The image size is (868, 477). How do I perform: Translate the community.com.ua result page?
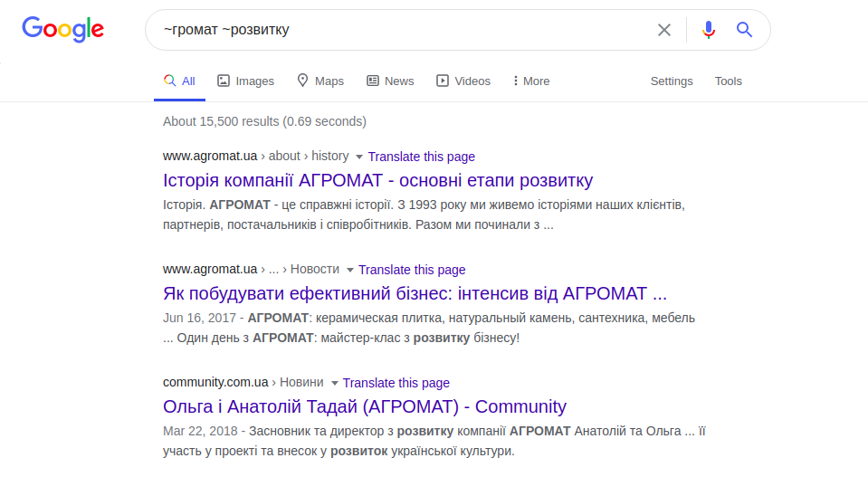click(x=396, y=383)
